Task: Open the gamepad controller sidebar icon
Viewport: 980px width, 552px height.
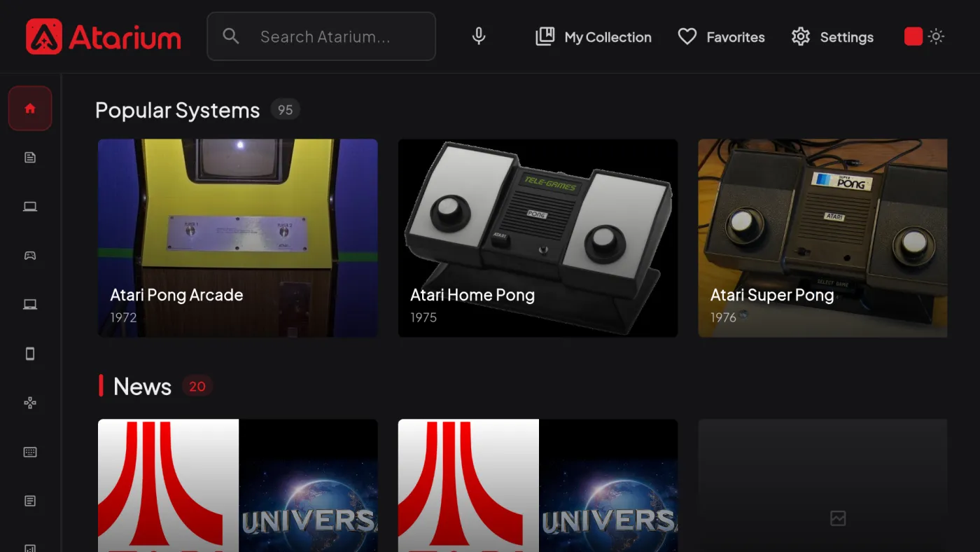Action: [x=30, y=256]
